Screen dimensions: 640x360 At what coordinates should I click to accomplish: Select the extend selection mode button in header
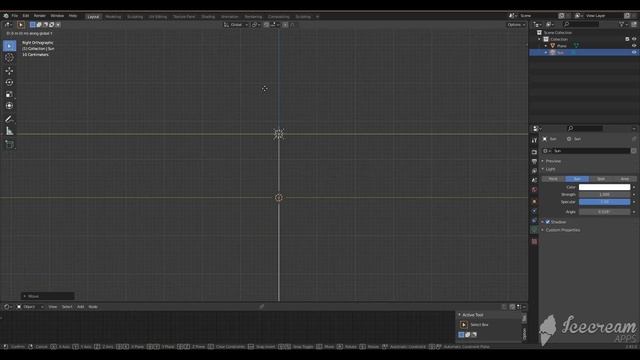tap(39, 25)
